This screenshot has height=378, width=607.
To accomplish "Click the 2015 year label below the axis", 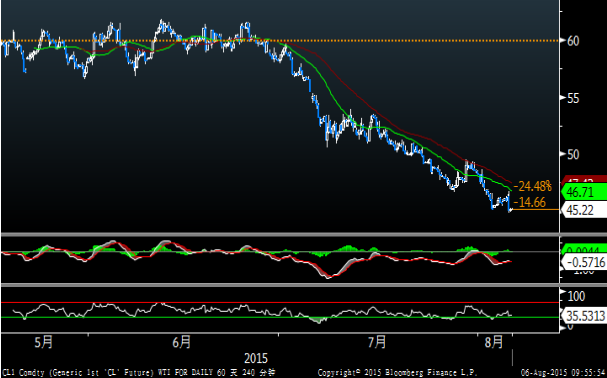I will [x=256, y=358].
